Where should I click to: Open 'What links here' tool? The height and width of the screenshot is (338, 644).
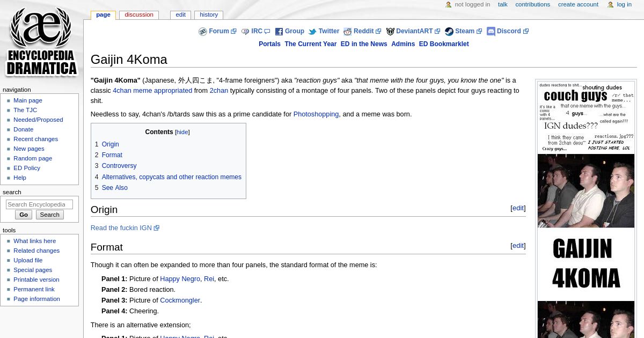(x=34, y=241)
